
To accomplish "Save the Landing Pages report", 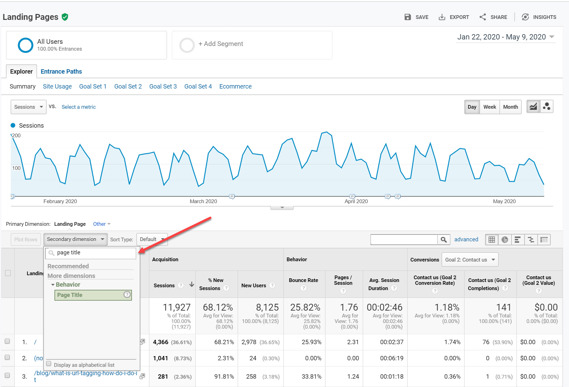I will coord(416,17).
